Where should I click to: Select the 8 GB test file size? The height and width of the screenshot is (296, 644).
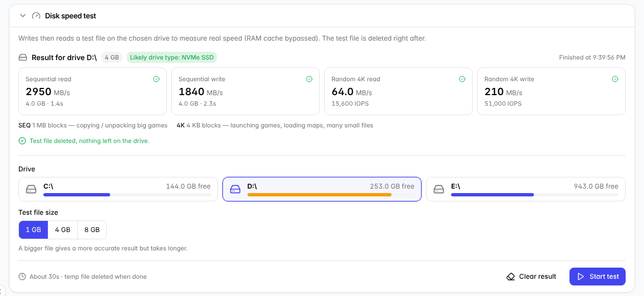pyautogui.click(x=92, y=230)
